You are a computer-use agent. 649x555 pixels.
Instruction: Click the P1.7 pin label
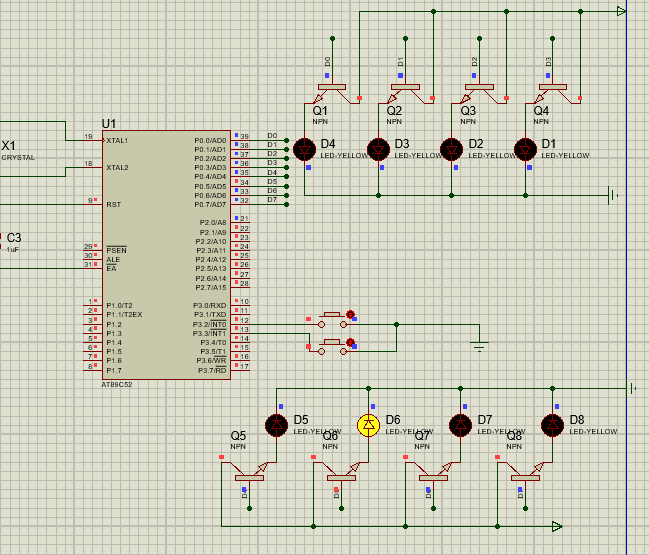(x=114, y=370)
